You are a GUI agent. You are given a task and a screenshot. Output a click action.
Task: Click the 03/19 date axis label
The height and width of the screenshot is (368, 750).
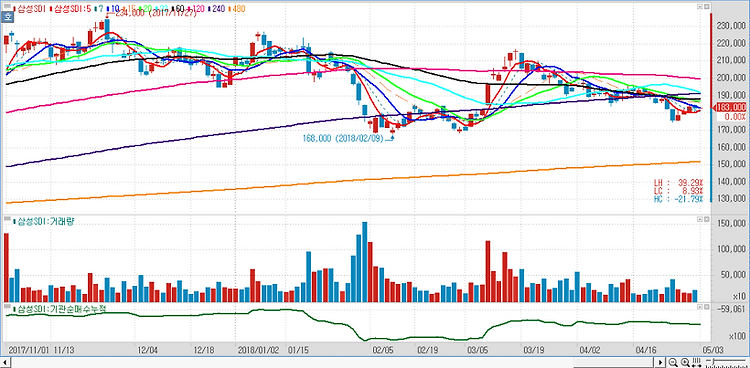pos(533,349)
